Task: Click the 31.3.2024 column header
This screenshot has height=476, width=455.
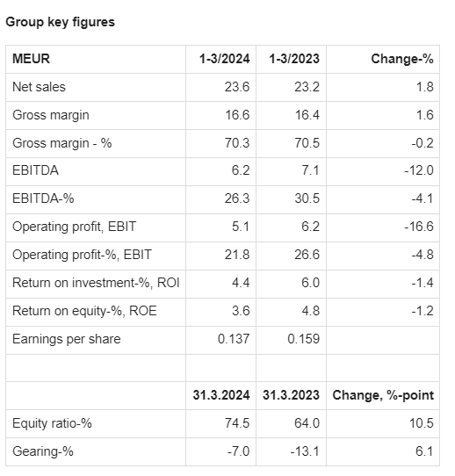Action: tap(221, 395)
